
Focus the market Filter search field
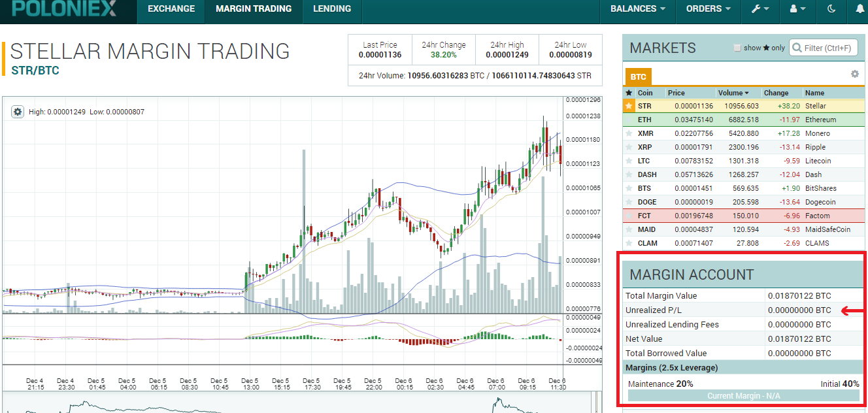pyautogui.click(x=824, y=48)
